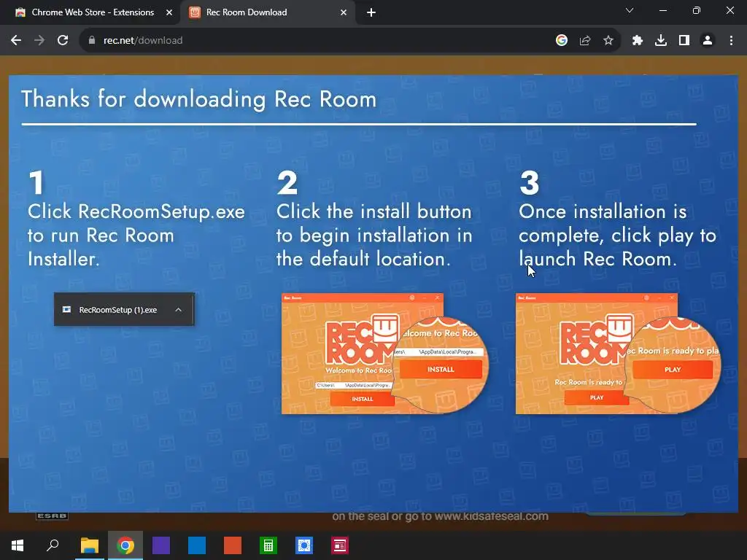Open a new tab with the plus button

pos(371,12)
